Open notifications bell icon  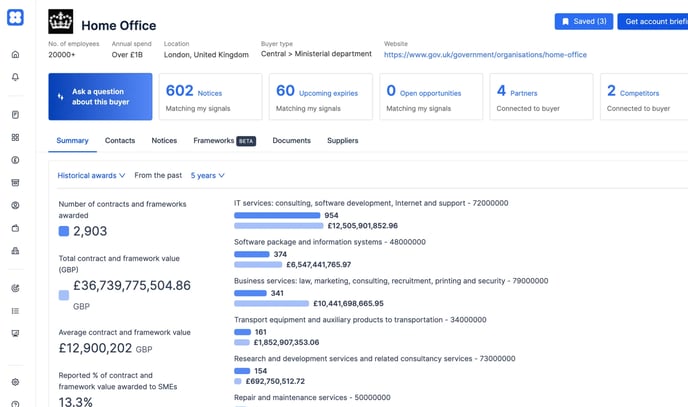pos(15,77)
